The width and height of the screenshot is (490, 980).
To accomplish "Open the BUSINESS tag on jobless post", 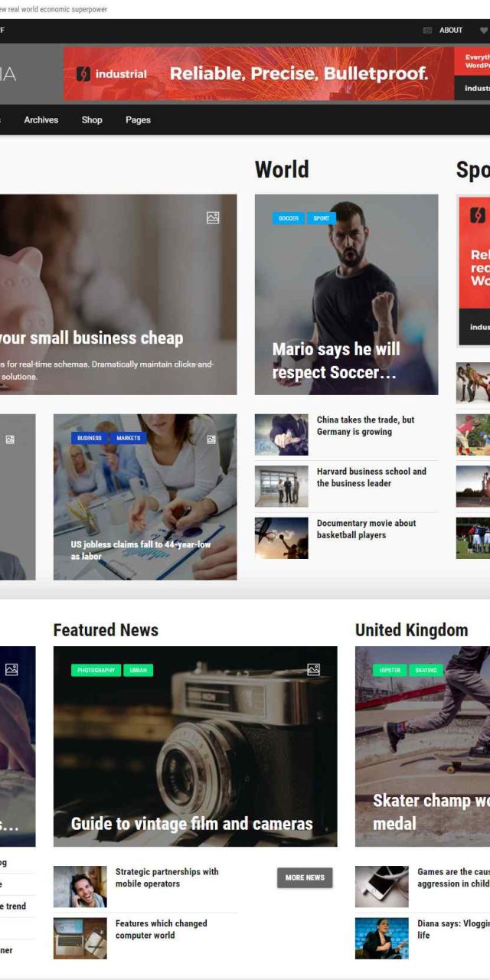I will click(x=90, y=439).
